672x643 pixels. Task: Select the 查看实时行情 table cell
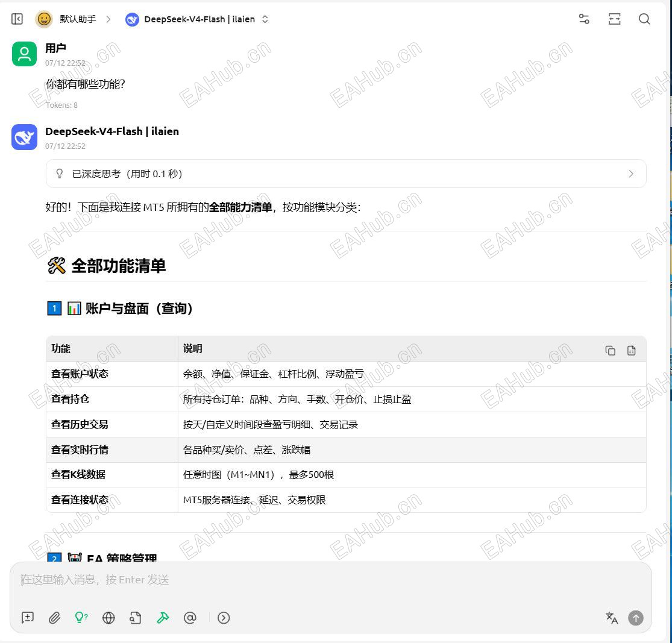[x=112, y=450]
